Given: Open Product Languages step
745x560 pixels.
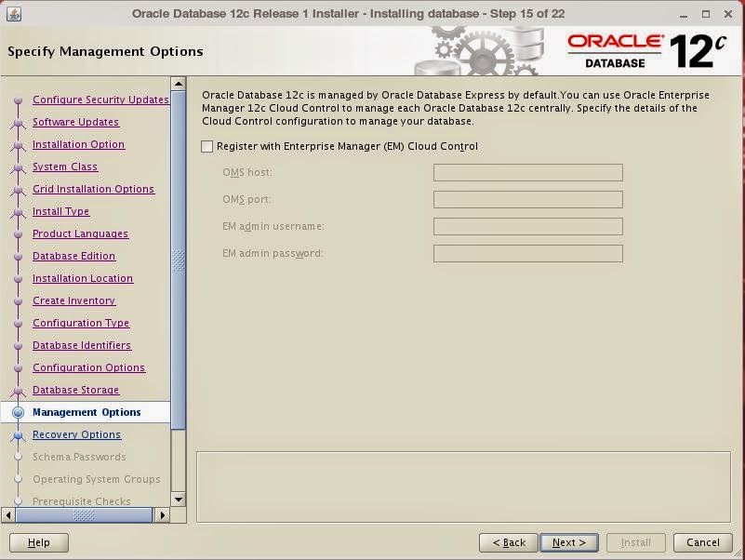Looking at the screenshot, I should pos(80,233).
